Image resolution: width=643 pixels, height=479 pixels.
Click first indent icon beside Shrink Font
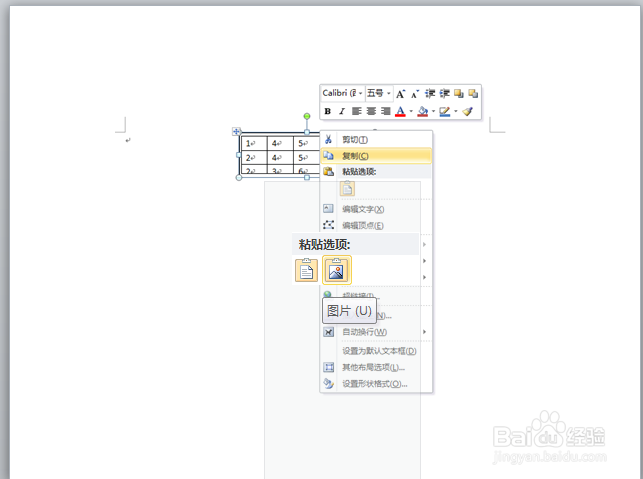point(430,94)
